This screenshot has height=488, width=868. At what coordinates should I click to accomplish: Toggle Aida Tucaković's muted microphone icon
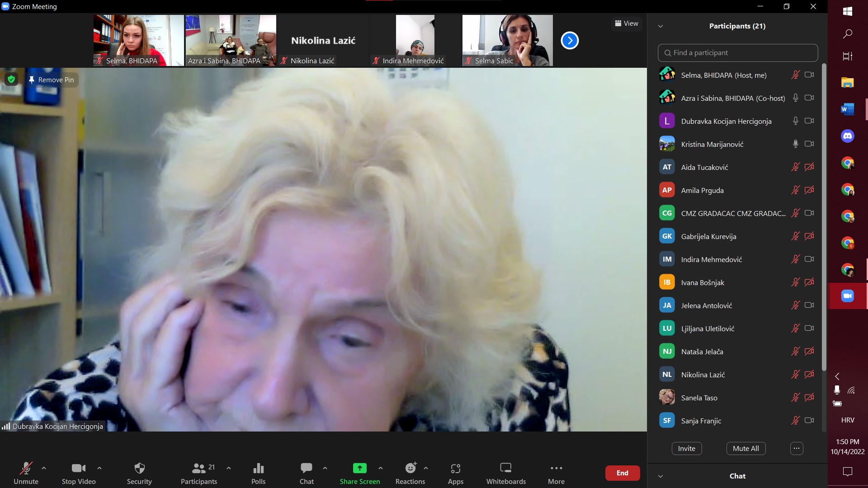pos(795,167)
